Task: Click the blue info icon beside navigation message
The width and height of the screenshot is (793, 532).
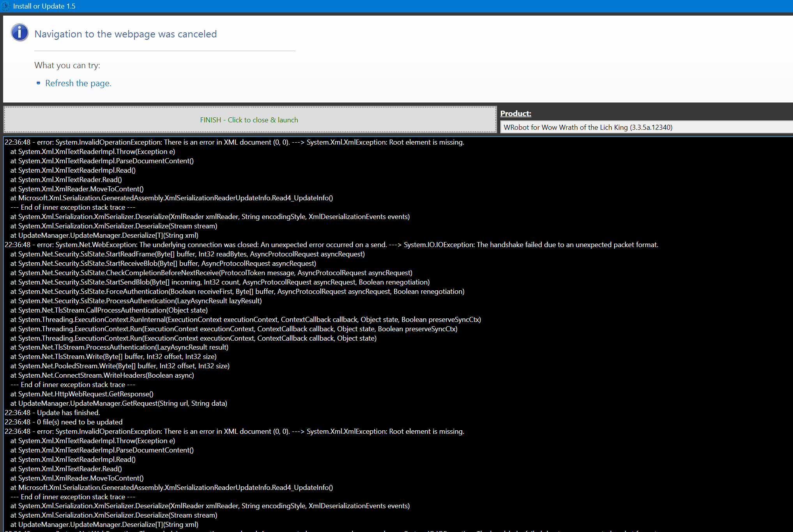Action: tap(19, 33)
